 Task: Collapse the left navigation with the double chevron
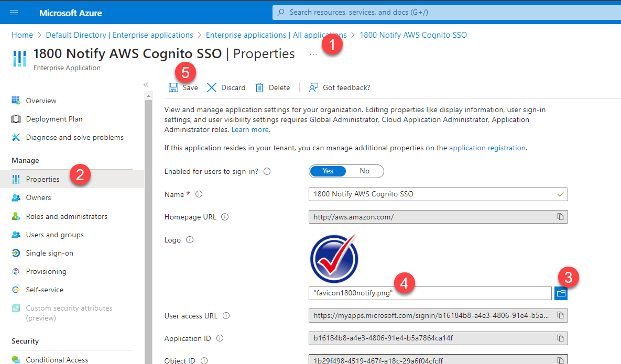pos(146,84)
